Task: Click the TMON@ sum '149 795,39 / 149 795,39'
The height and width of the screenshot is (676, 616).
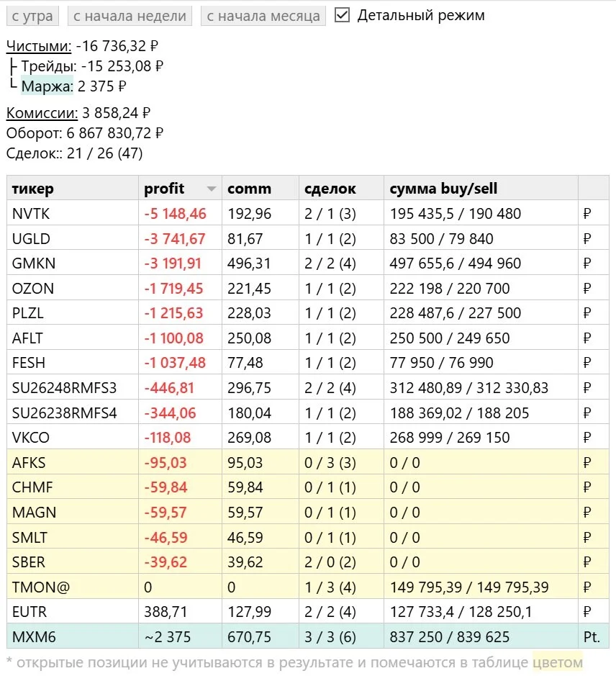Action: tap(469, 587)
